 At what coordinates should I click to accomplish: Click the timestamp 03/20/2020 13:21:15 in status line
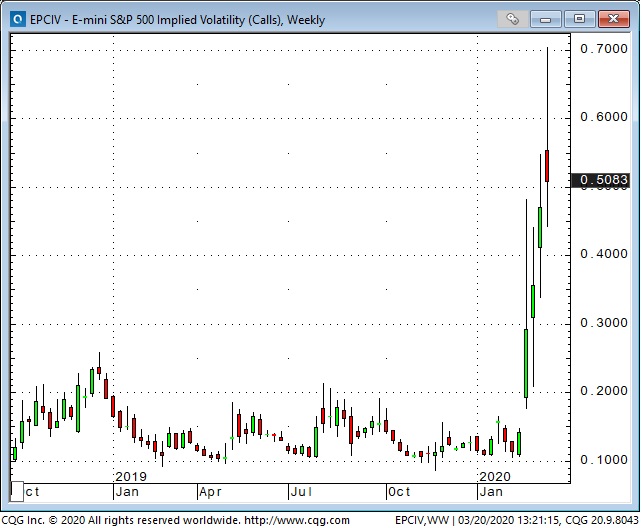(x=508, y=520)
